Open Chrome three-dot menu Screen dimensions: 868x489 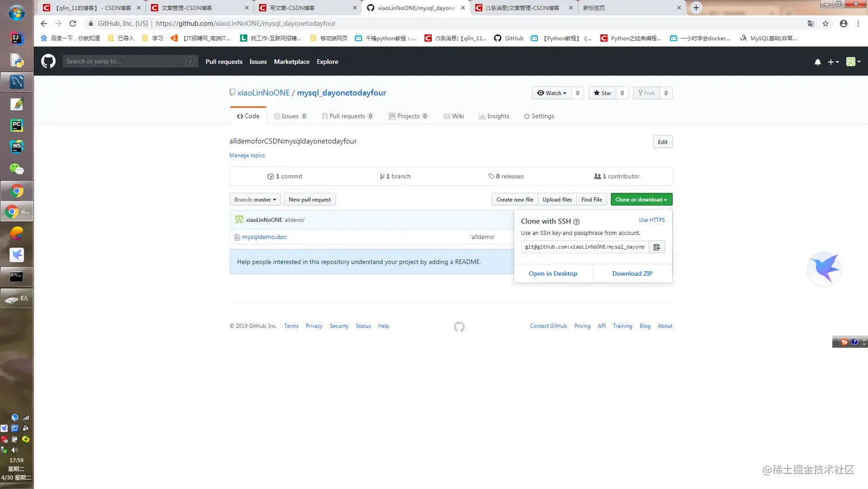(858, 24)
